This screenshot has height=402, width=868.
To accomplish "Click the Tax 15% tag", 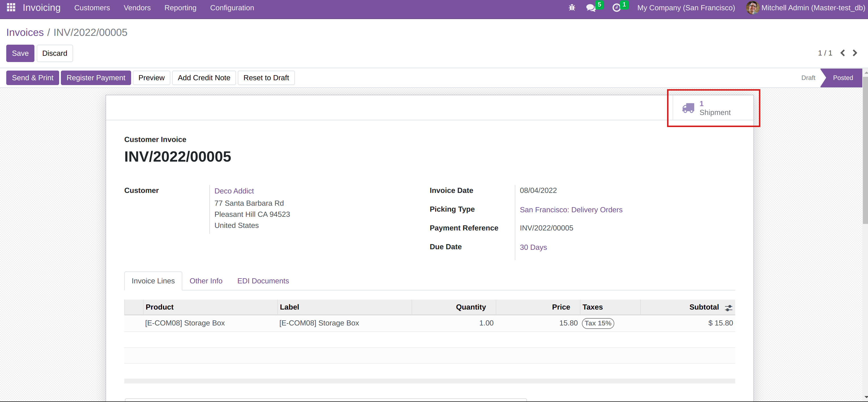I will coord(598,323).
